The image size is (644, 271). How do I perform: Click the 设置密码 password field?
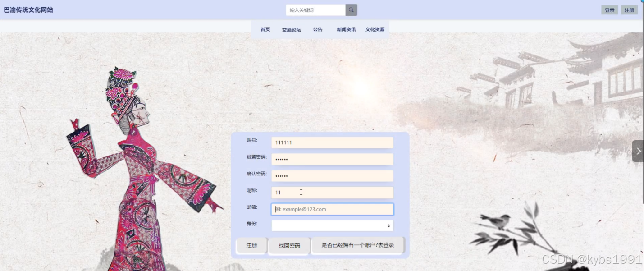pyautogui.click(x=333, y=159)
